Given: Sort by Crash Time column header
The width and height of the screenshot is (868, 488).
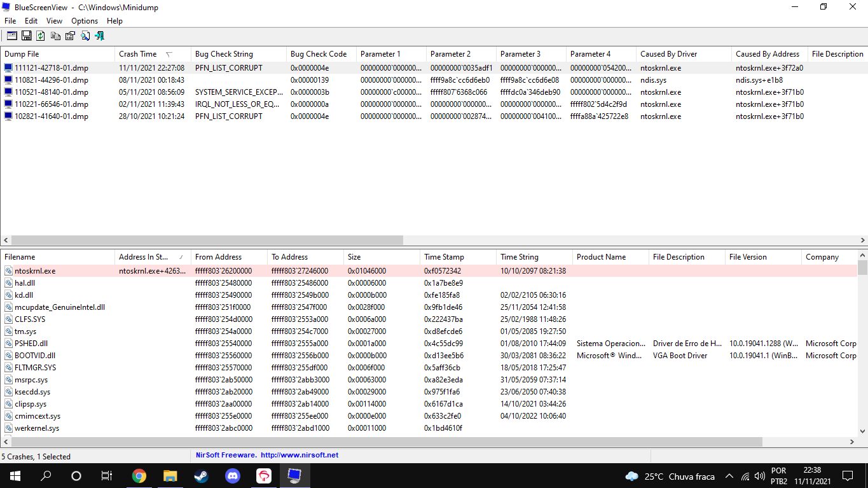Looking at the screenshot, I should click(x=153, y=54).
